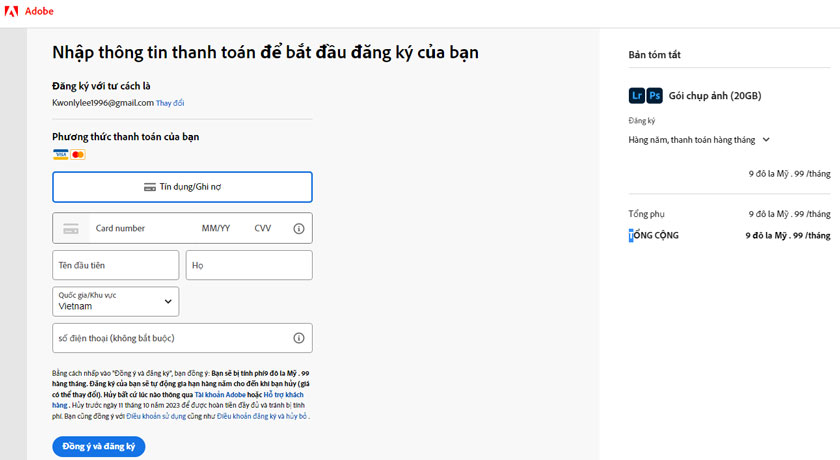Click the TỔNG CỘNG label
The width and height of the screenshot is (840, 460).
tap(654, 235)
